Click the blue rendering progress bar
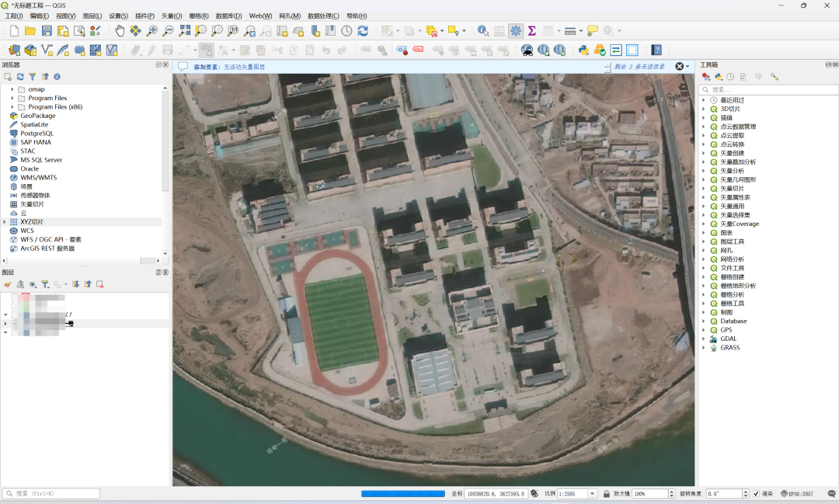The height and width of the screenshot is (504, 839). coord(403,494)
